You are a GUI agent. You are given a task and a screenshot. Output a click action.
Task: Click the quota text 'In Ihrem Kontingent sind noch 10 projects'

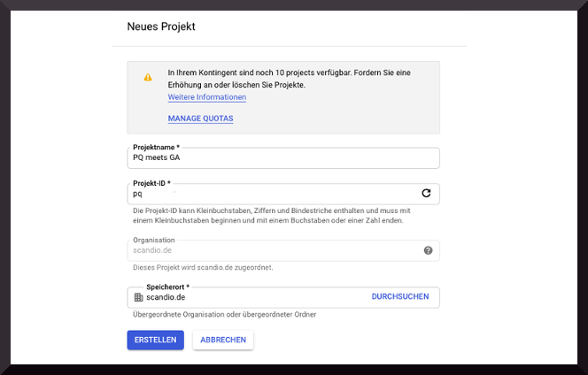[x=241, y=73]
